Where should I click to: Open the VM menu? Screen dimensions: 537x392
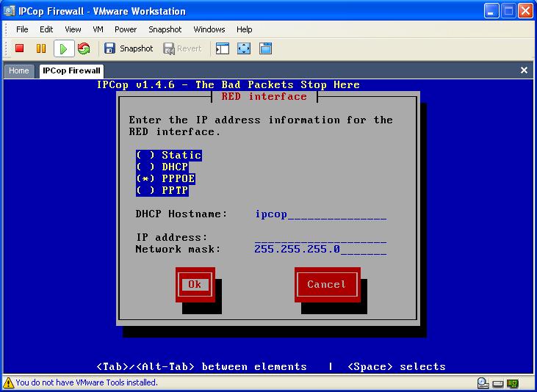(x=98, y=29)
